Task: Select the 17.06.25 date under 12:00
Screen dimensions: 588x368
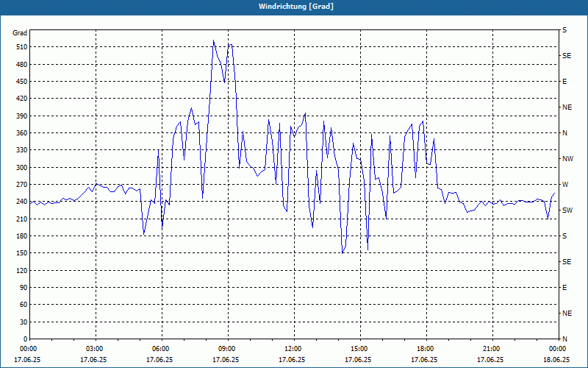Action: [291, 359]
